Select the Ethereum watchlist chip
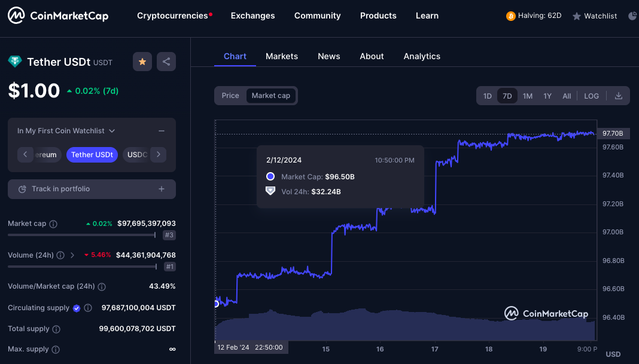The width and height of the screenshot is (639, 364). pyautogui.click(x=47, y=155)
